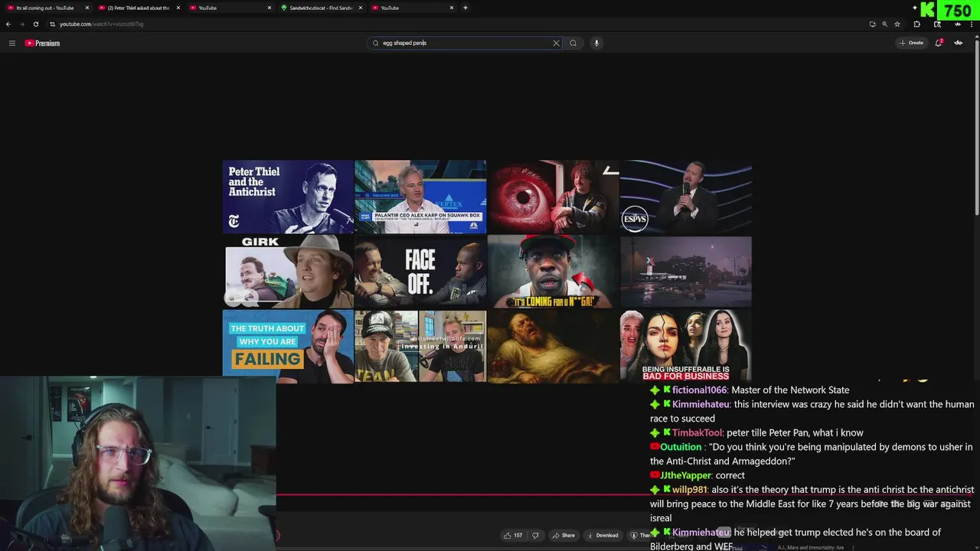The image size is (980, 551).
Task: Open browser profile icon in toolbar
Action: (957, 24)
